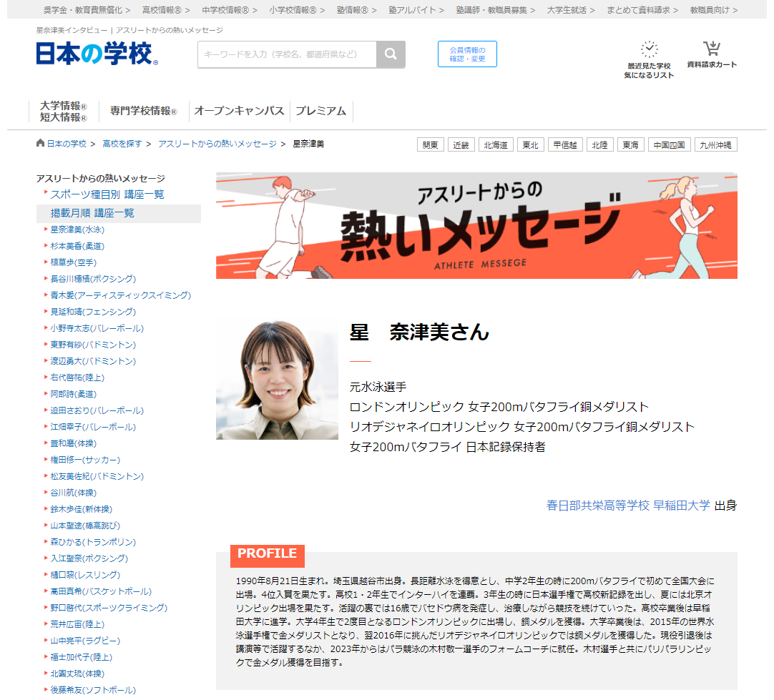Select the 北海道 region button
The width and height of the screenshot is (774, 700).
tap(496, 144)
